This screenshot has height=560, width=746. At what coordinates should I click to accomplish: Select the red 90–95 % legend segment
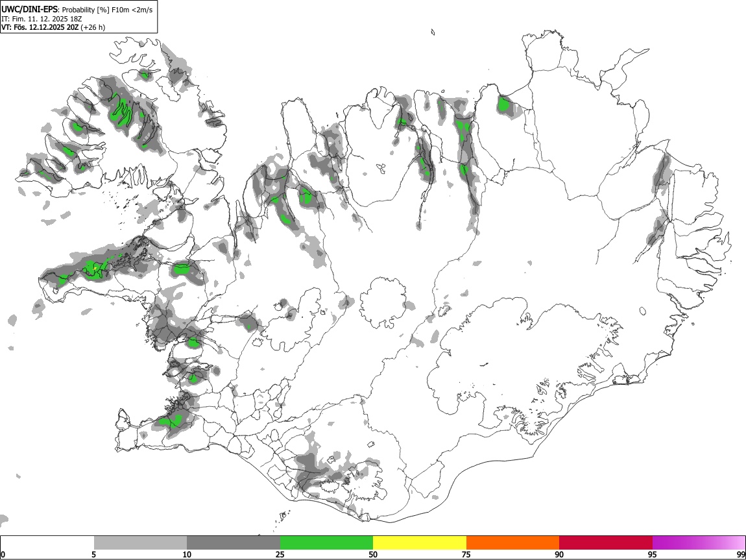click(x=606, y=542)
